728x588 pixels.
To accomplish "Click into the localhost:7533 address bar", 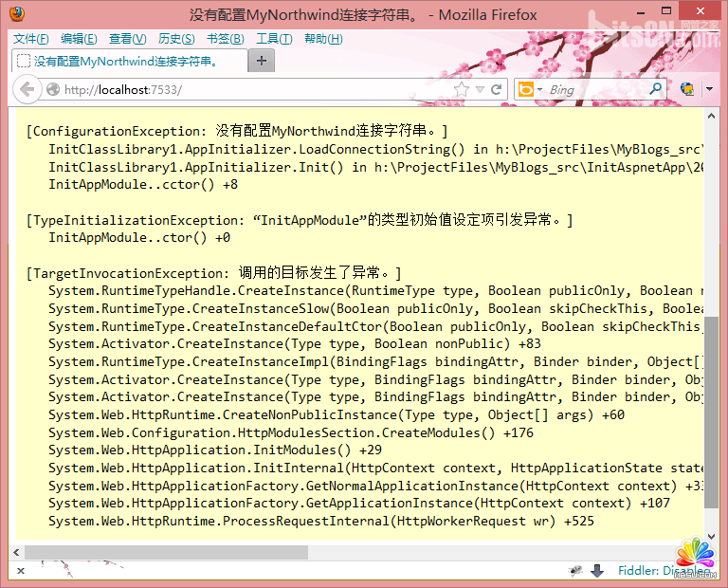I will click(x=255, y=89).
